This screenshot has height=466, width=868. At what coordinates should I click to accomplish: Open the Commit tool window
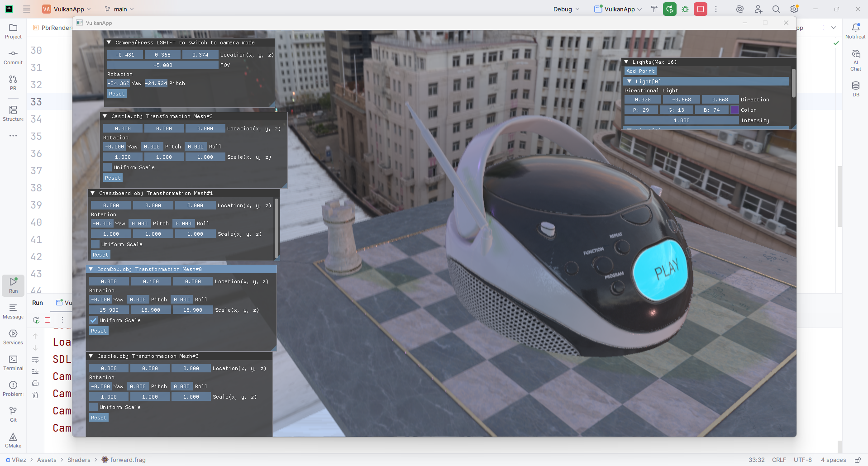pyautogui.click(x=13, y=57)
